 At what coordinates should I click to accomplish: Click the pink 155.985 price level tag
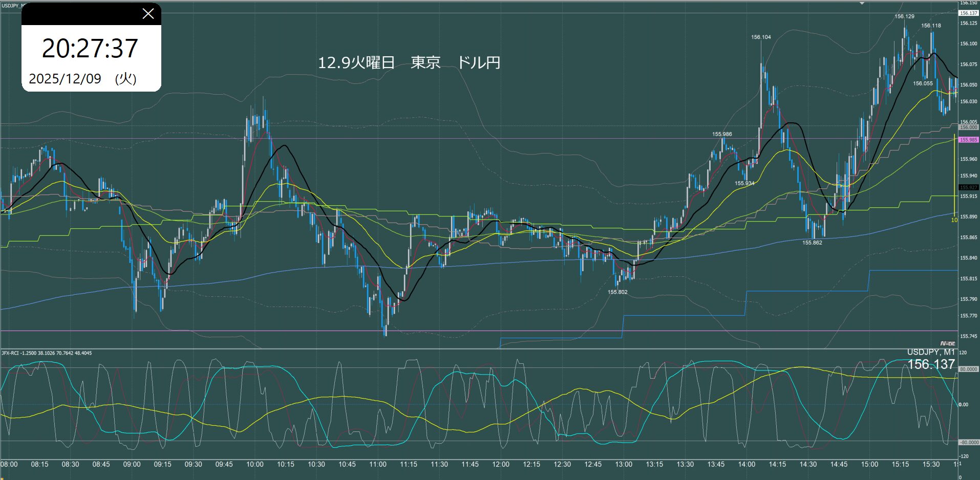[968, 140]
